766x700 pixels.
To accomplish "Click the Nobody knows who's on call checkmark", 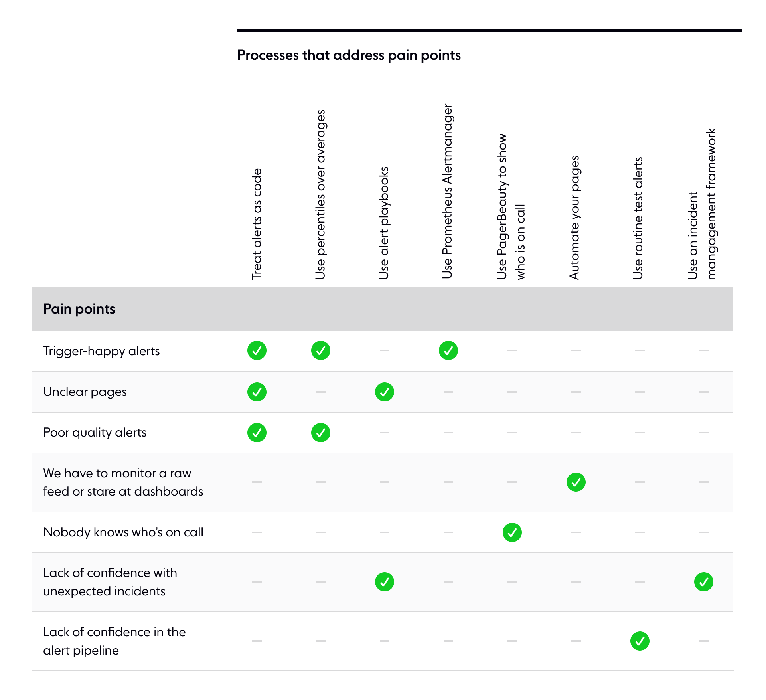I will [512, 532].
